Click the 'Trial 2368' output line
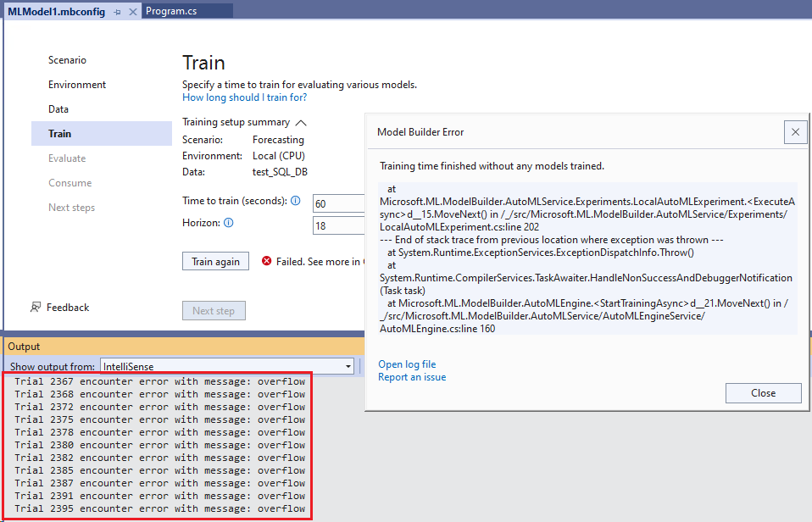Viewport: 812px width, 522px height. pyautogui.click(x=159, y=394)
